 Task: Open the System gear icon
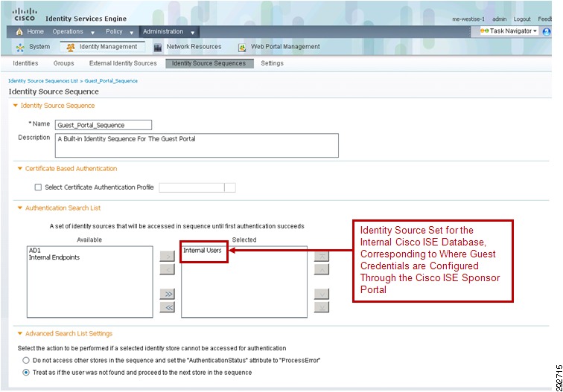pos(20,48)
